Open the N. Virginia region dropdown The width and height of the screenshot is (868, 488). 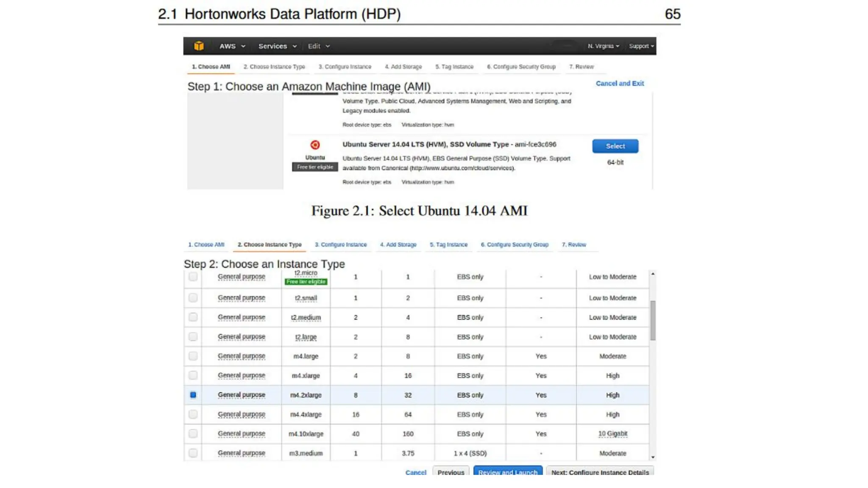[603, 46]
